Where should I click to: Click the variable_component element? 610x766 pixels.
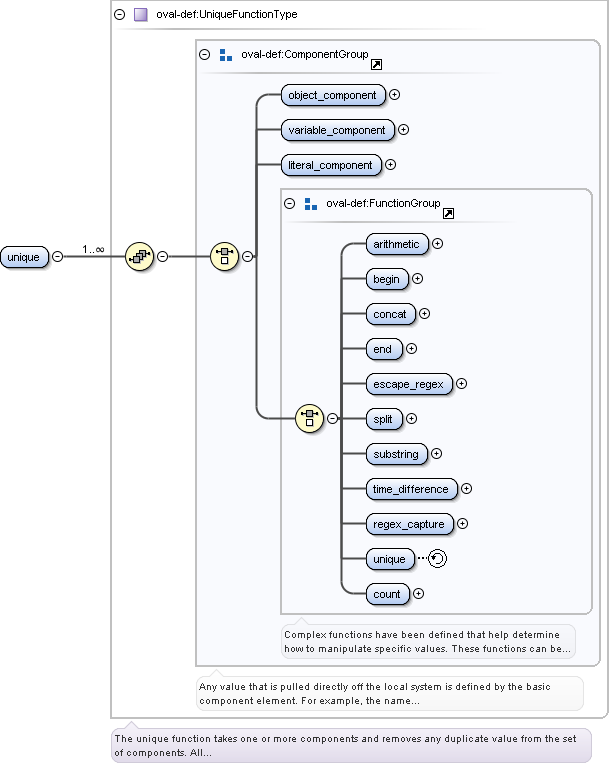337,130
